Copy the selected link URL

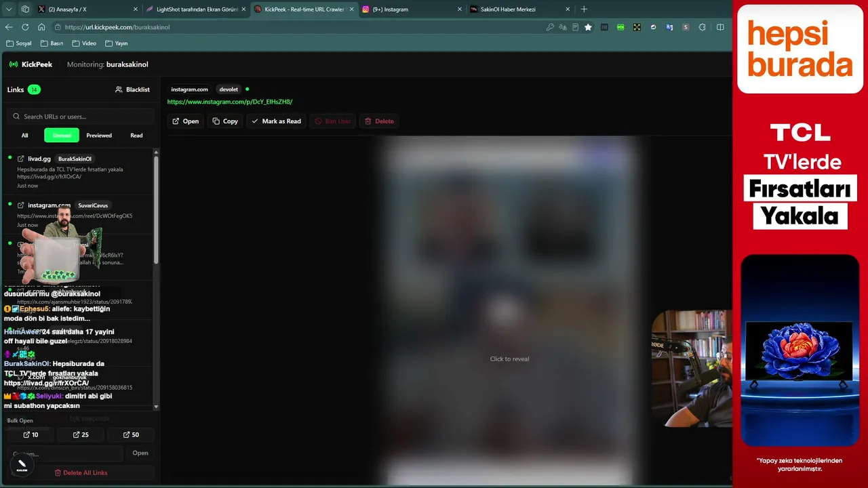(225, 121)
